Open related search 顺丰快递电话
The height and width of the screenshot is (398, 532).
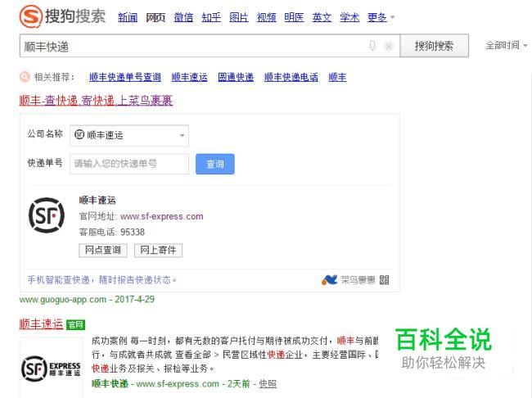[291, 78]
